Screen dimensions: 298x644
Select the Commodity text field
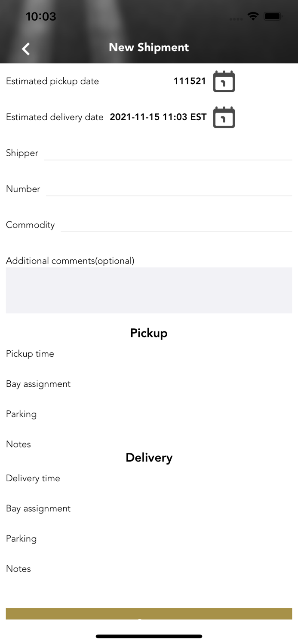[x=176, y=225]
